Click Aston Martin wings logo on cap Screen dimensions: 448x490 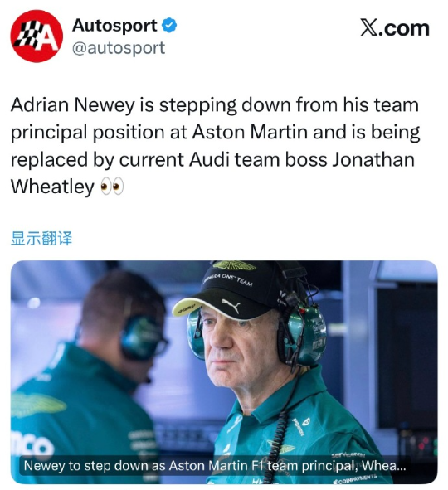[235, 265]
